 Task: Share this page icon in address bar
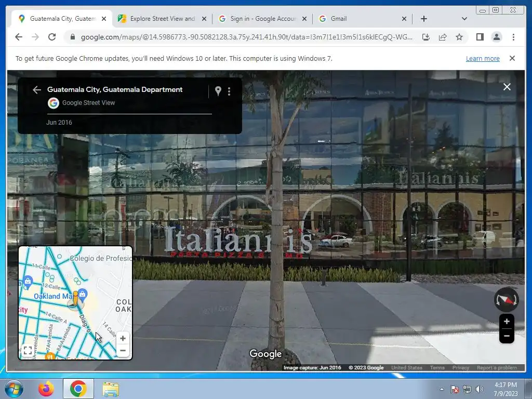(443, 37)
